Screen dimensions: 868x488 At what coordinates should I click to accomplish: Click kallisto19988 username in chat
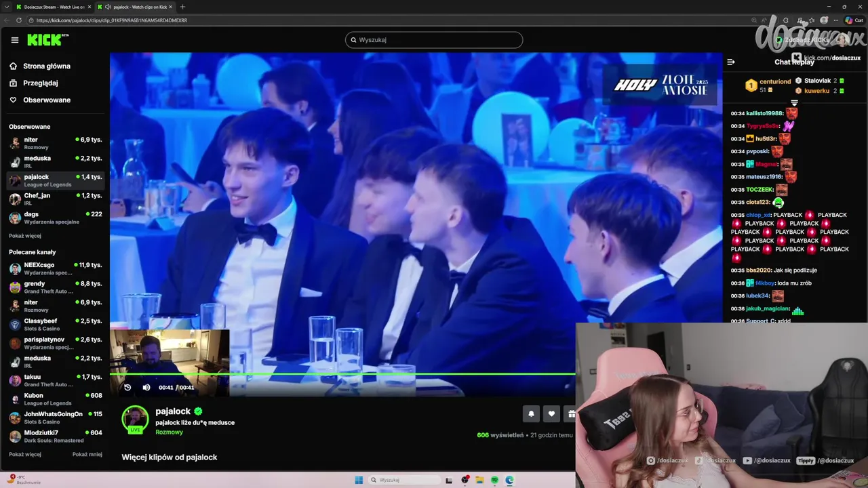pos(764,113)
